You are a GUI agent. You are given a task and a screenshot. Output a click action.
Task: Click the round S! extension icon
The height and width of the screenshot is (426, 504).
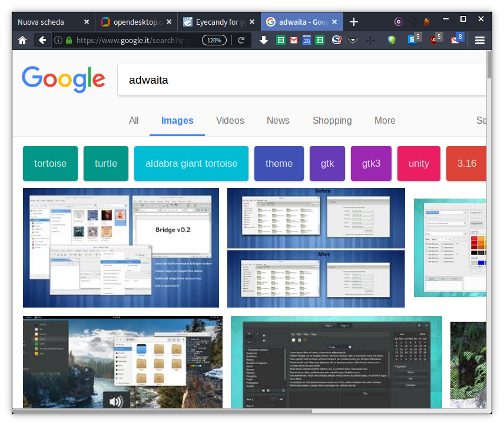click(337, 40)
